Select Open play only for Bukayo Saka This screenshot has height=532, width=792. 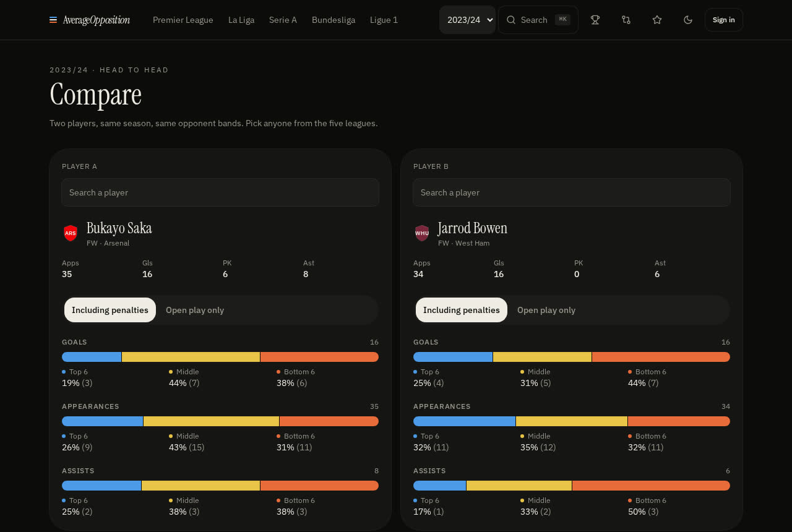click(x=195, y=310)
